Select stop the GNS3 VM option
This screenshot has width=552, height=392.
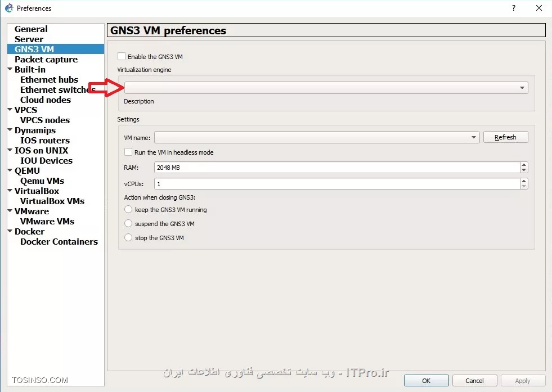[128, 237]
